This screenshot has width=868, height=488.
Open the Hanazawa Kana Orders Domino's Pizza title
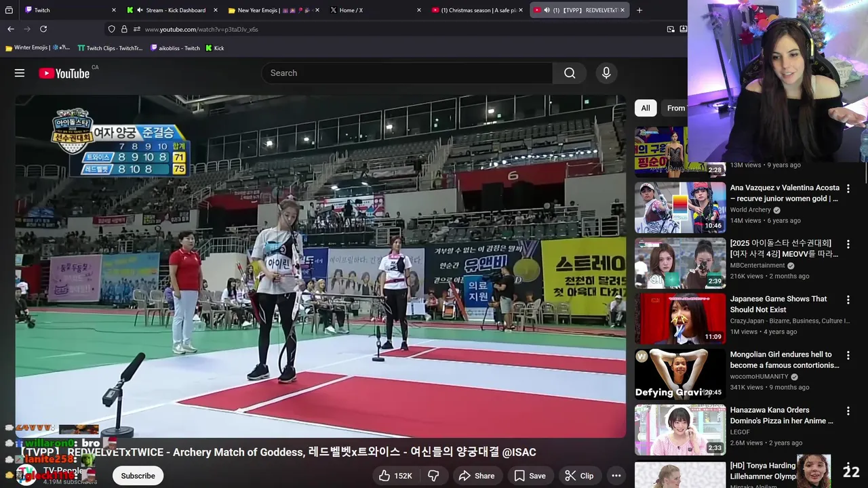(781, 415)
